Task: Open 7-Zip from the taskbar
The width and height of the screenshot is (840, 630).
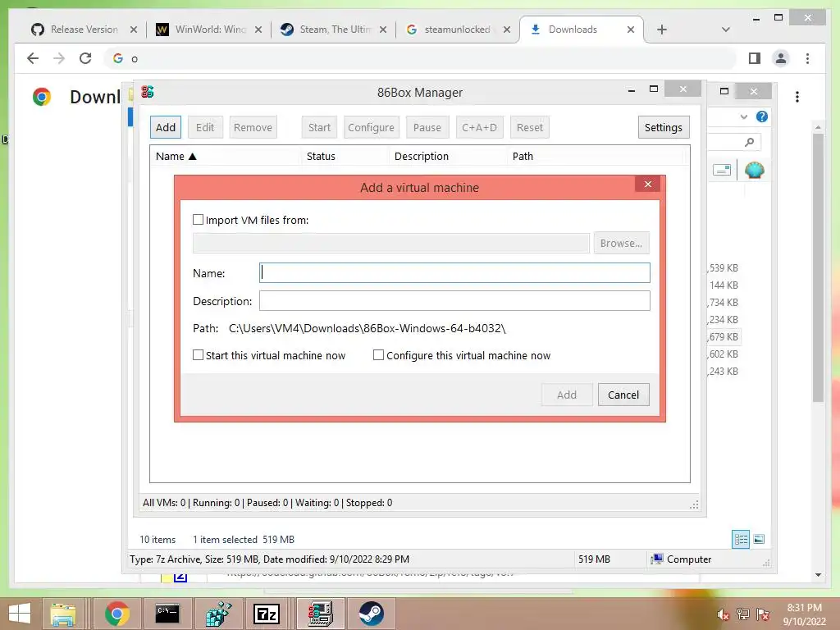Action: point(267,614)
